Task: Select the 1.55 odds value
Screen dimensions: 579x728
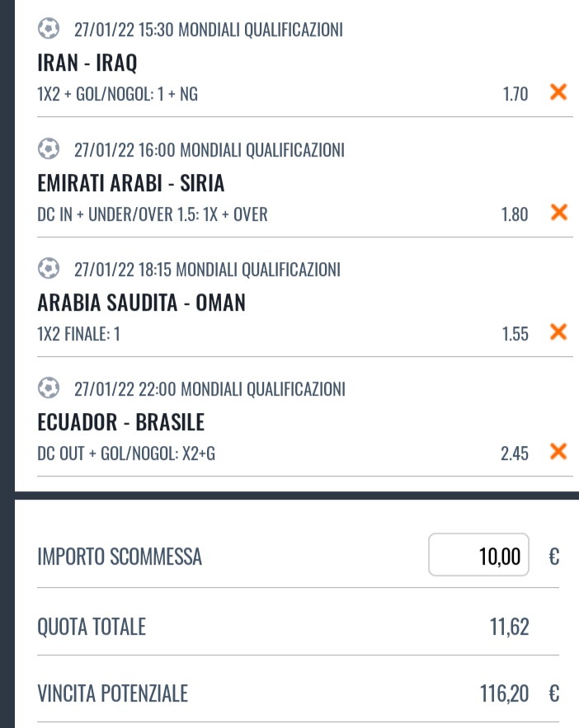Action: 515,334
